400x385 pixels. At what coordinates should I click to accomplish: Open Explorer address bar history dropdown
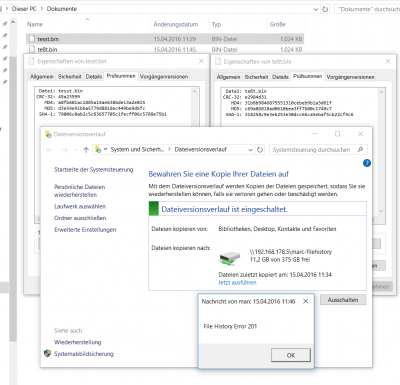tap(316, 9)
